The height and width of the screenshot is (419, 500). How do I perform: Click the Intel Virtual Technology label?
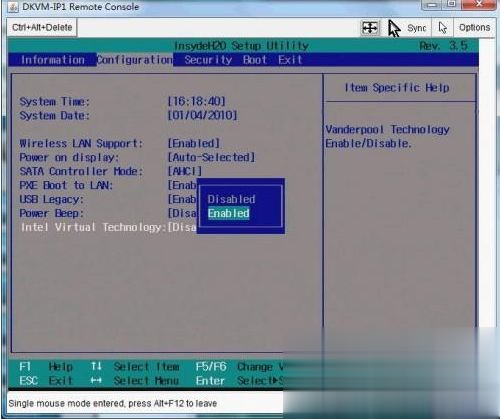[x=94, y=227]
